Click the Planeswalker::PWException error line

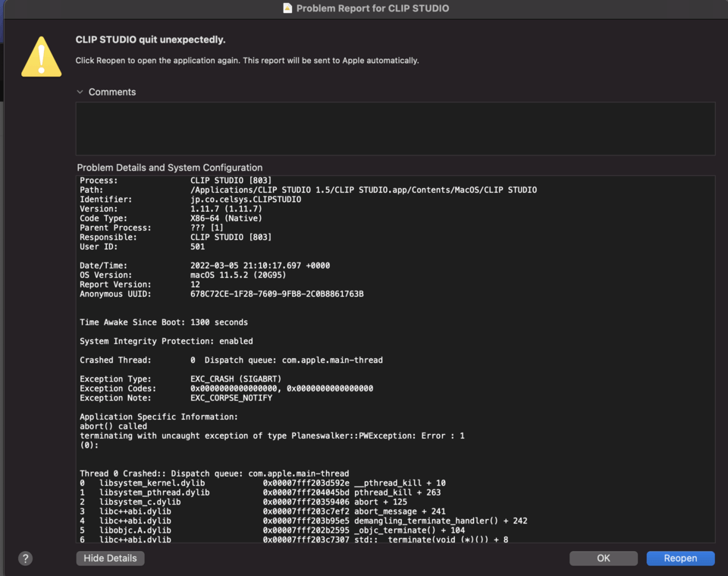[272, 436]
